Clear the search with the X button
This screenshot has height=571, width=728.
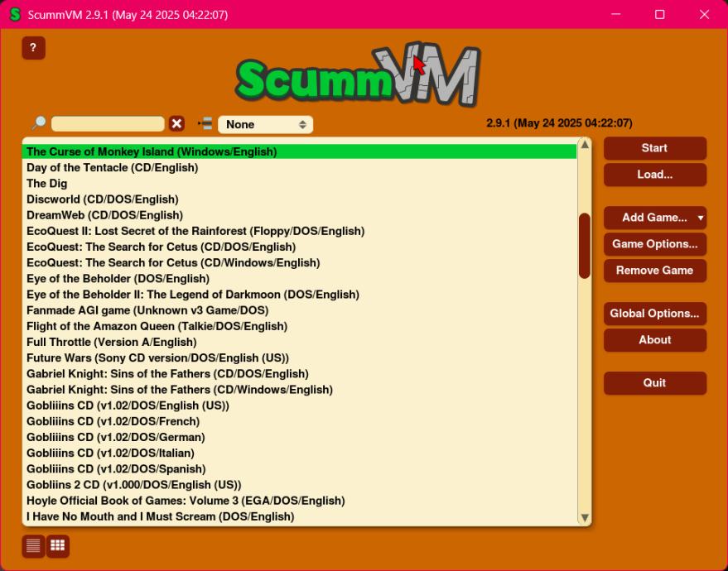[176, 124]
